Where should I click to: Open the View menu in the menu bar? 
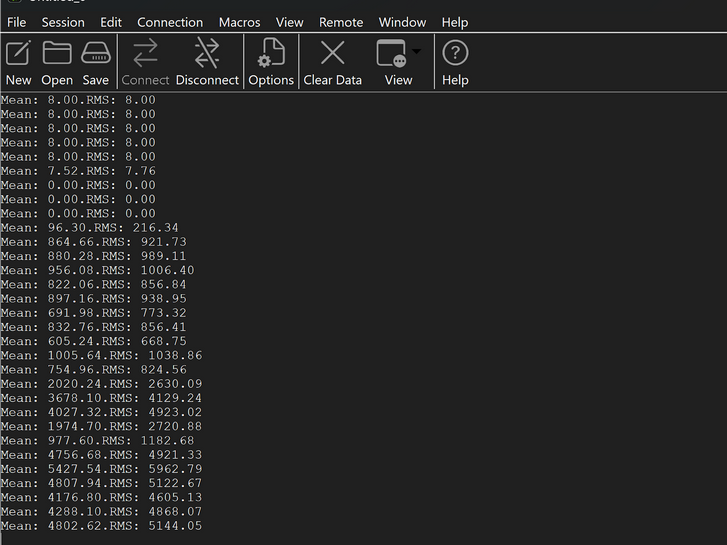pyautogui.click(x=289, y=22)
